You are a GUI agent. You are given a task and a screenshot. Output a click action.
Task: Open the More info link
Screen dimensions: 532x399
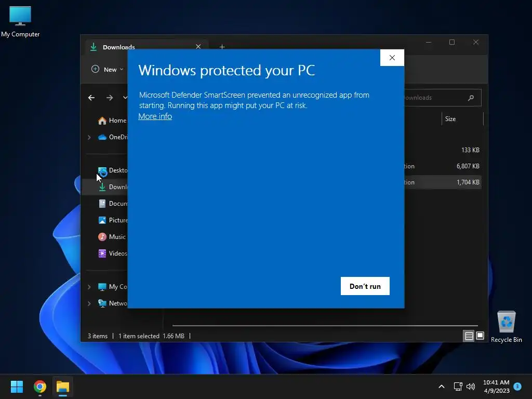pyautogui.click(x=155, y=116)
